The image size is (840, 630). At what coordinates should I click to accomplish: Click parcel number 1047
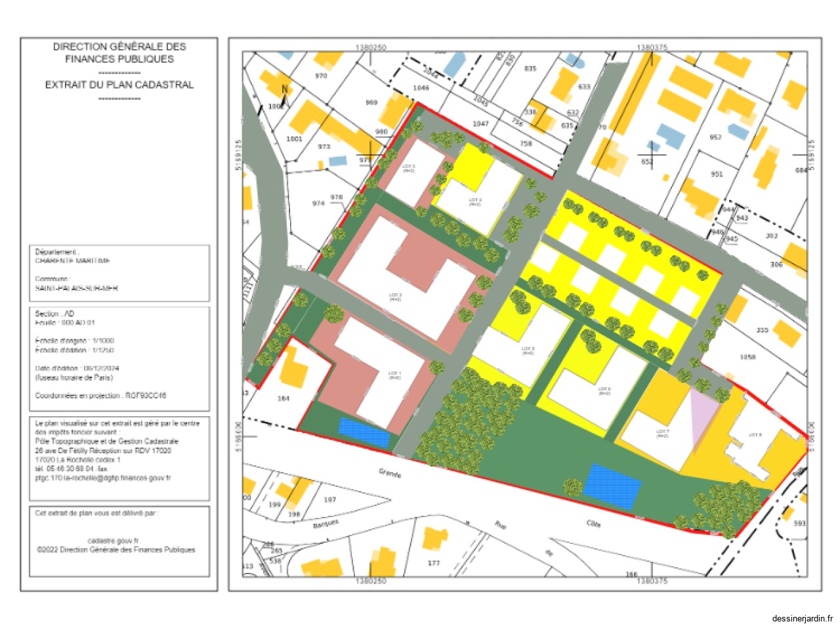click(481, 123)
